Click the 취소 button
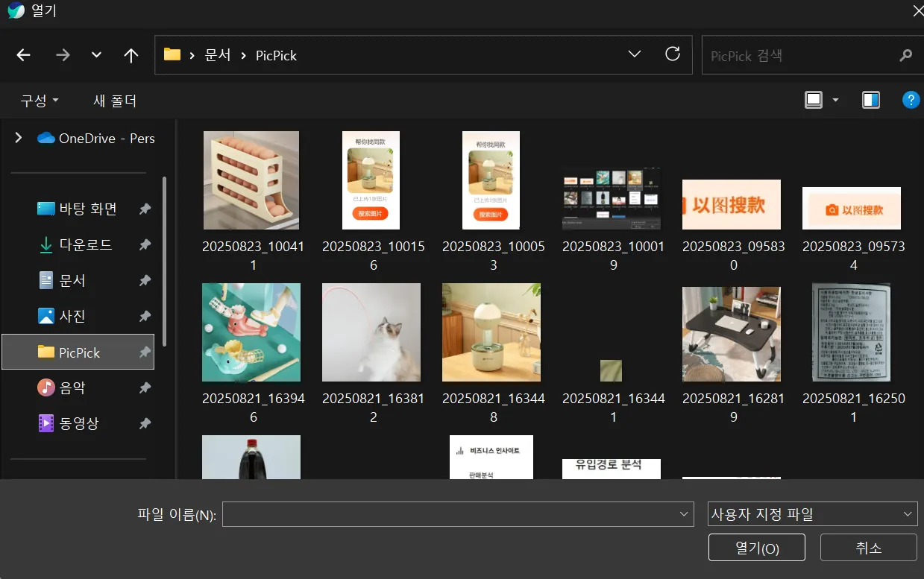 pyautogui.click(x=869, y=548)
